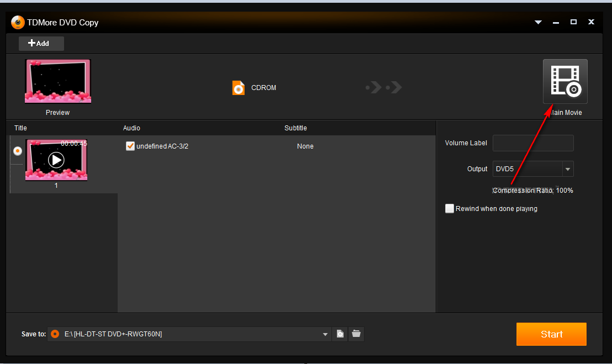612x364 pixels.
Task: Click the TDMore DVD Copy logo icon
Action: tap(18, 22)
